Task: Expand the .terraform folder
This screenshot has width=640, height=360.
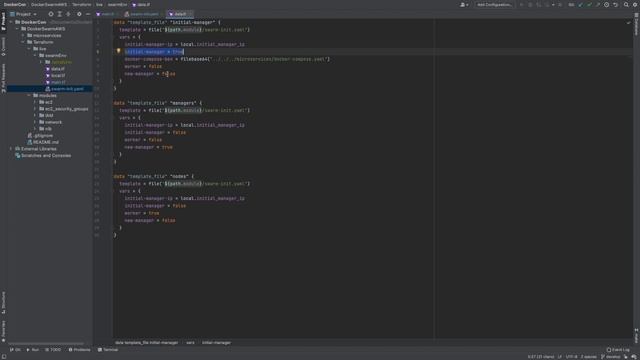Action: [x=41, y=62]
